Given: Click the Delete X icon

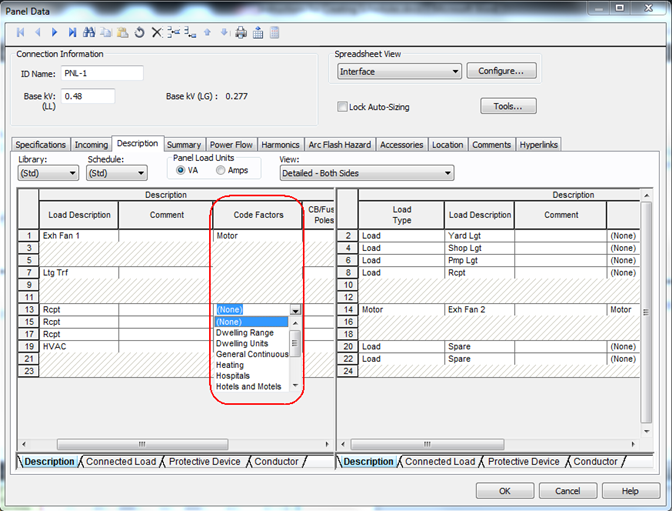Looking at the screenshot, I should point(156,32).
